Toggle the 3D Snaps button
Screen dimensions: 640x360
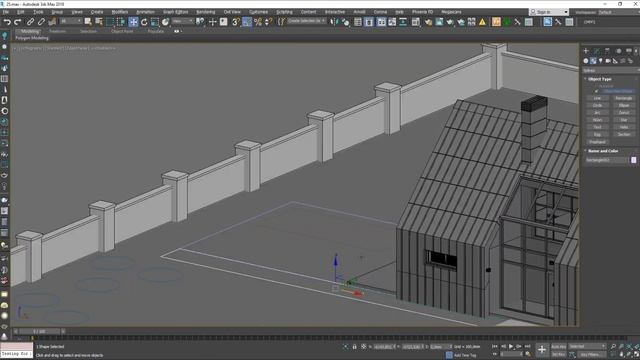pyautogui.click(x=236, y=22)
